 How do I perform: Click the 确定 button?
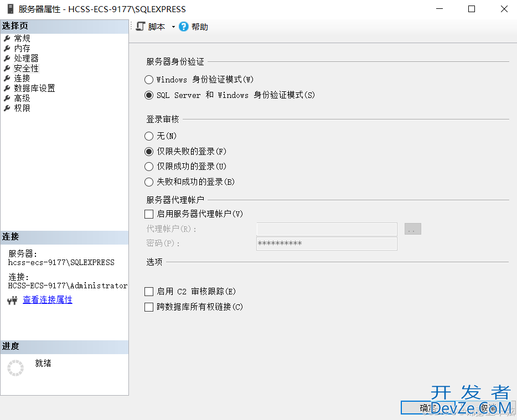point(428,408)
